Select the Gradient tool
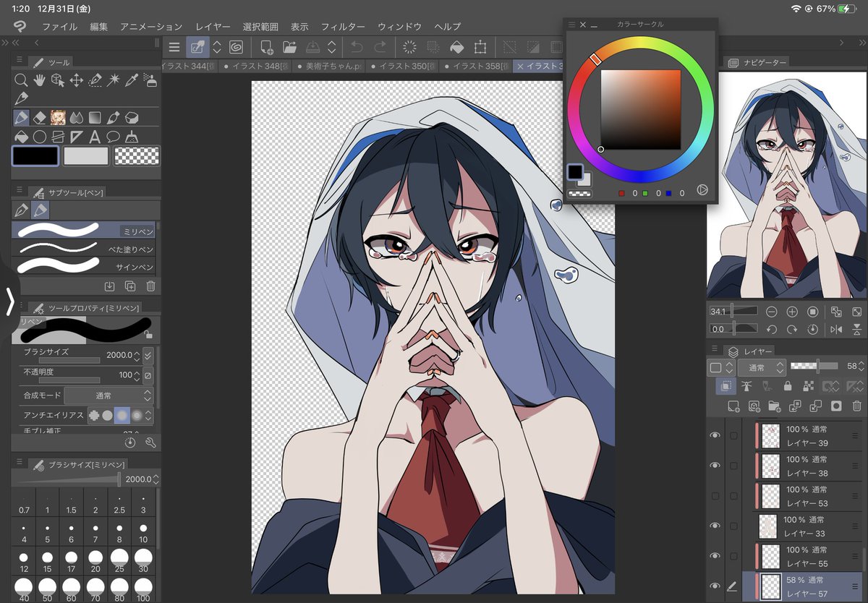868x603 pixels. click(95, 117)
